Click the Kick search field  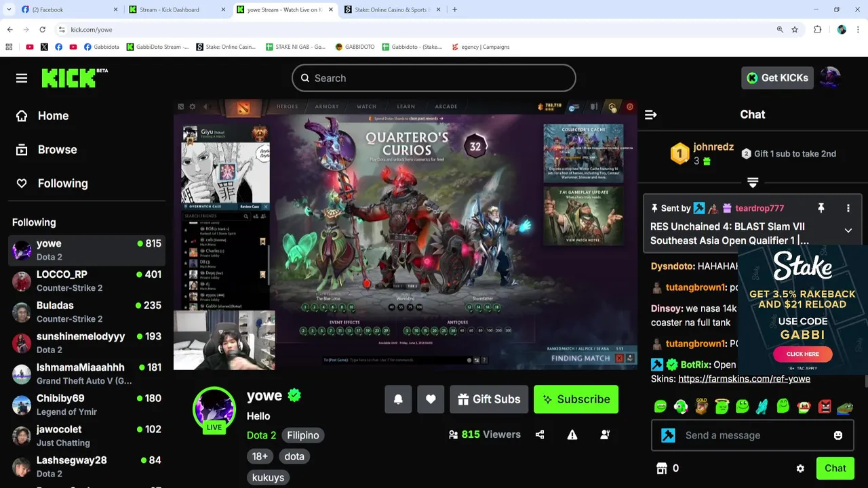434,78
